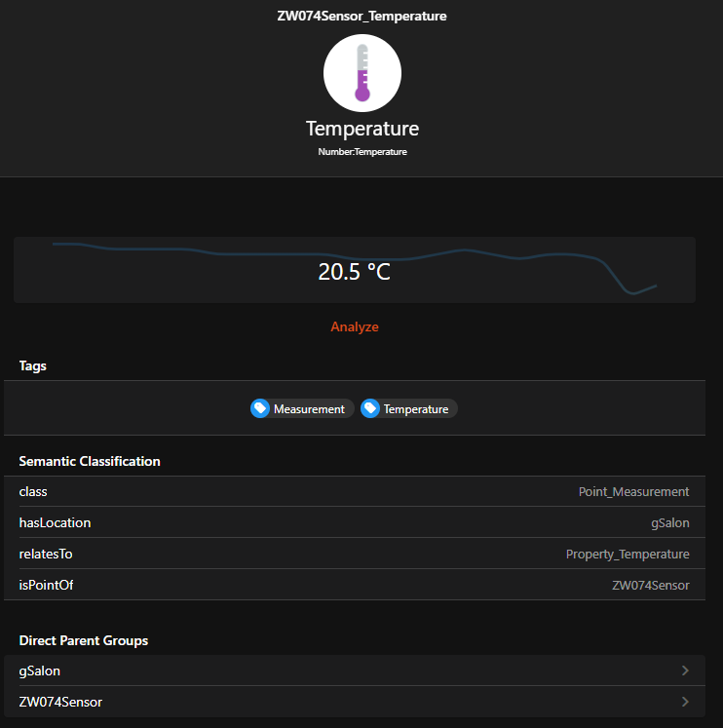723x728 pixels.
Task: Click the large Temperature label heading
Action: pos(362,129)
